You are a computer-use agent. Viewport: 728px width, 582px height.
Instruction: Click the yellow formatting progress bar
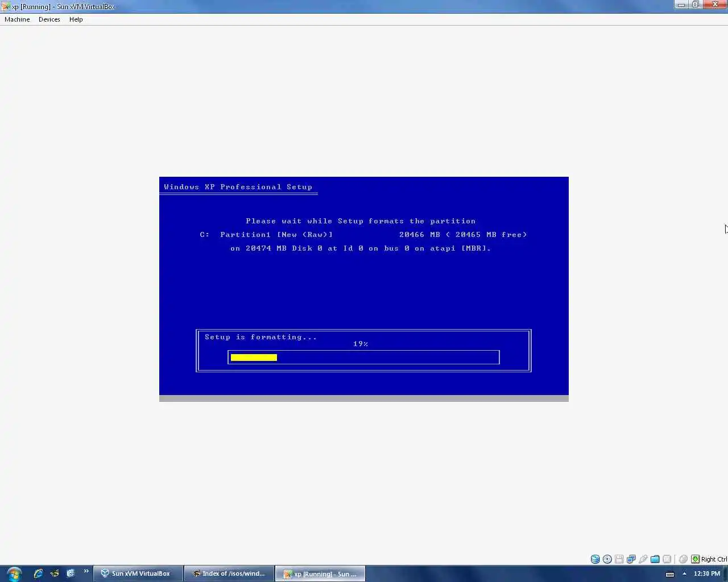pyautogui.click(x=254, y=357)
